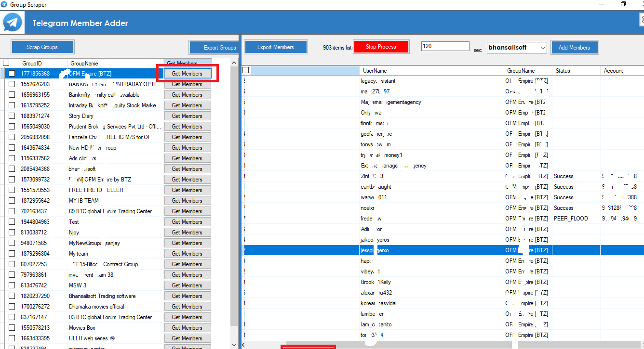644x349 pixels.
Task: Select the highlighted jessgingerxo member row
Action: pyautogui.click(x=443, y=250)
